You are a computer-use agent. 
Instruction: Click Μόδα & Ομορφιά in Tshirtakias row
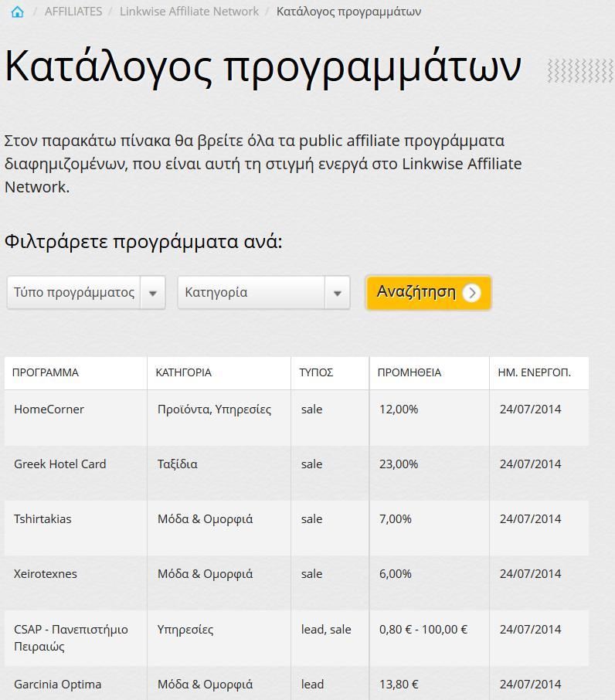[205, 519]
